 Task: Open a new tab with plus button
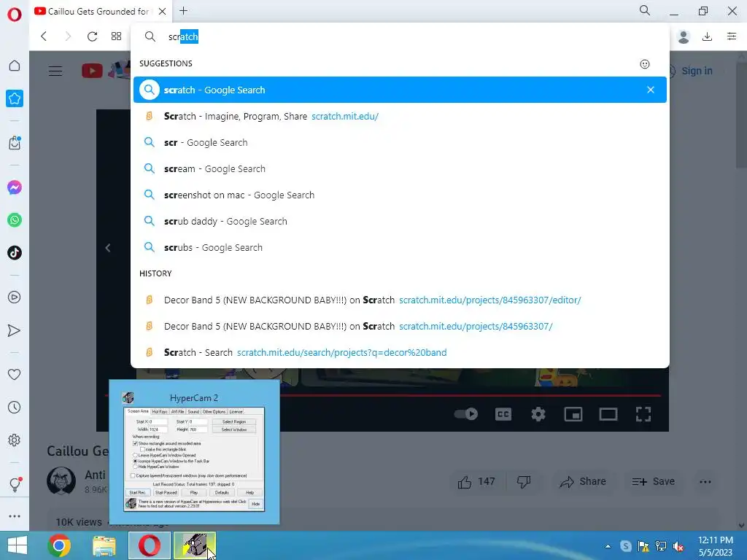[183, 10]
